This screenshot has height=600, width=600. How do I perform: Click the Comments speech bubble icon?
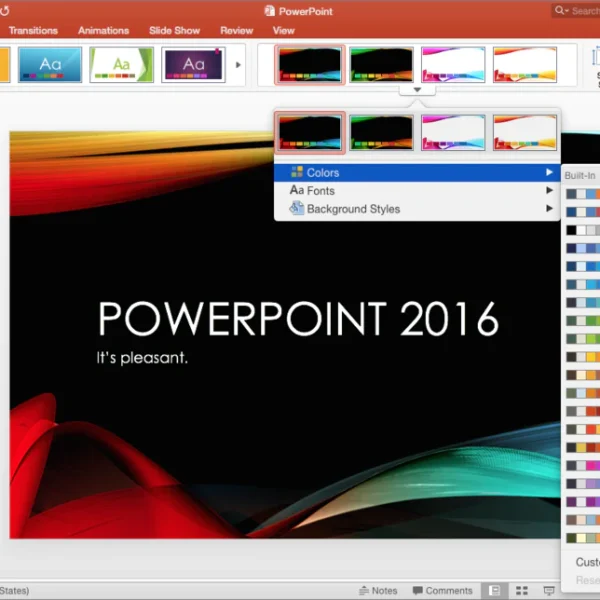(417, 590)
